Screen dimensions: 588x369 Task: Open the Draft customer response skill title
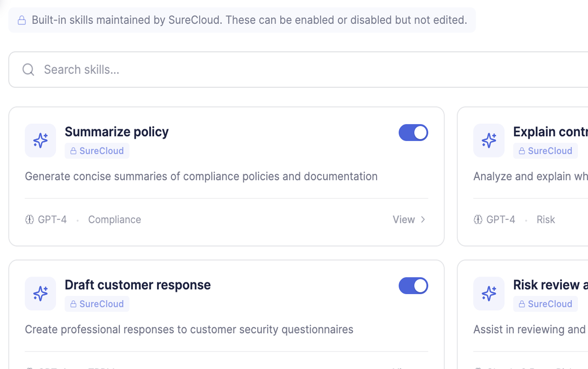pos(138,285)
